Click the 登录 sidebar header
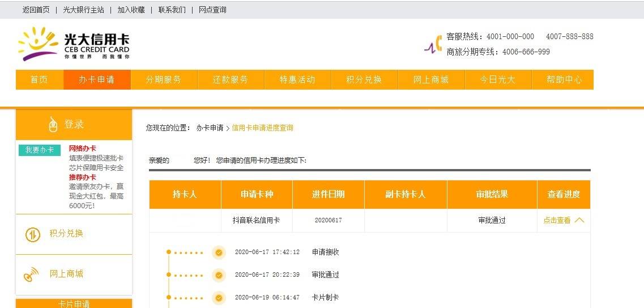 pos(74,124)
